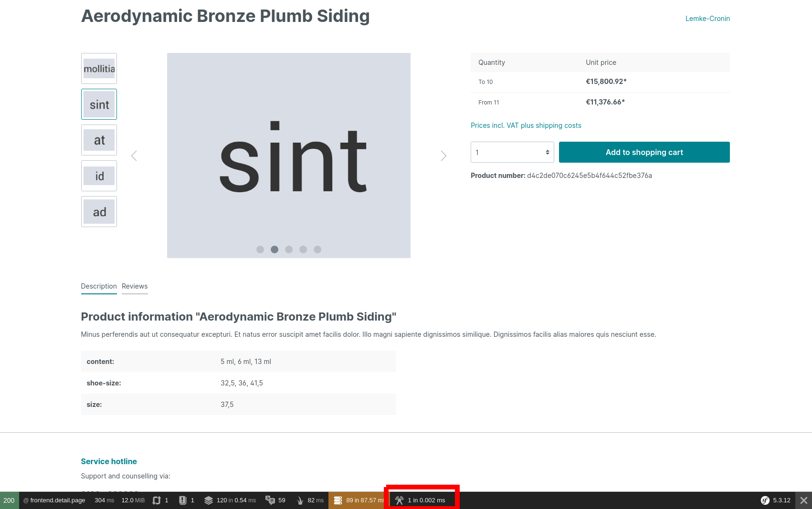Jump to the fifth image slider dot
The width and height of the screenshot is (812, 509).
[x=317, y=249]
